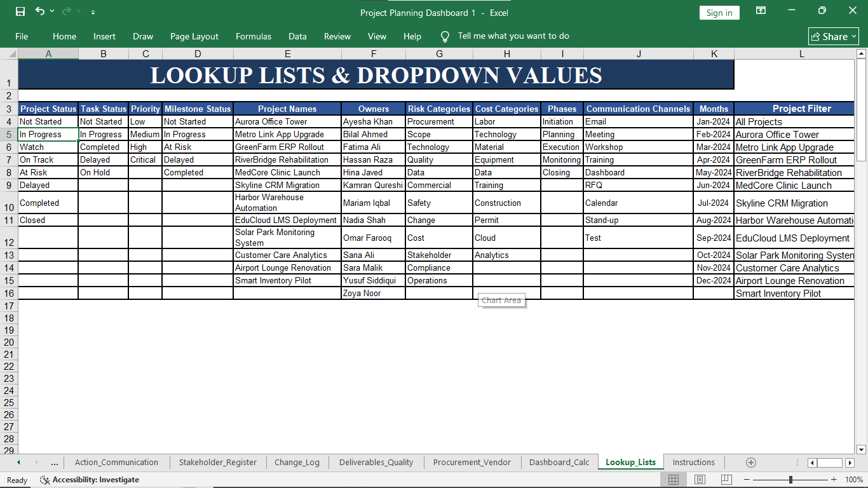Image resolution: width=868 pixels, height=488 pixels.
Task: Click the Share button
Action: [x=834, y=36]
